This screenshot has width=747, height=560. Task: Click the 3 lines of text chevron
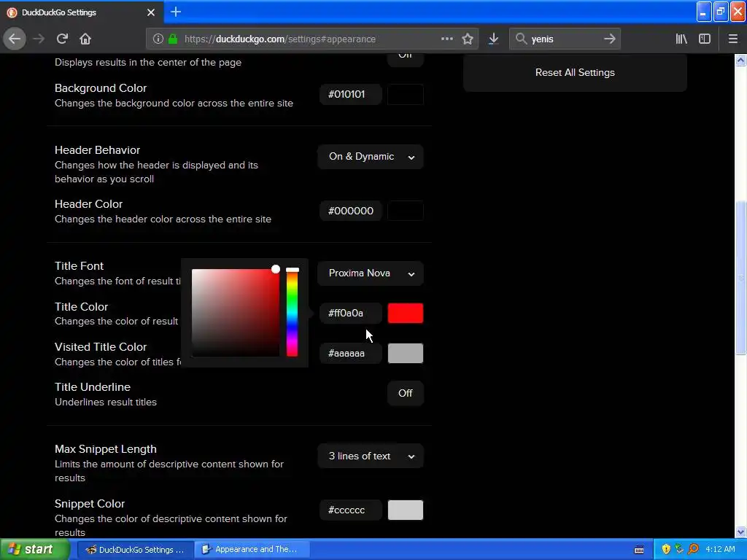(411, 456)
